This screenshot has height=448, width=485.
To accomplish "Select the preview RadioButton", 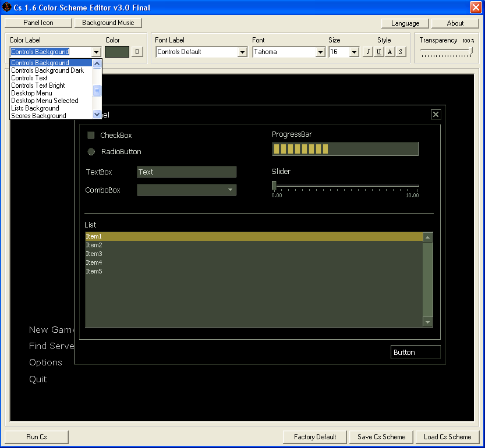I will tap(91, 152).
